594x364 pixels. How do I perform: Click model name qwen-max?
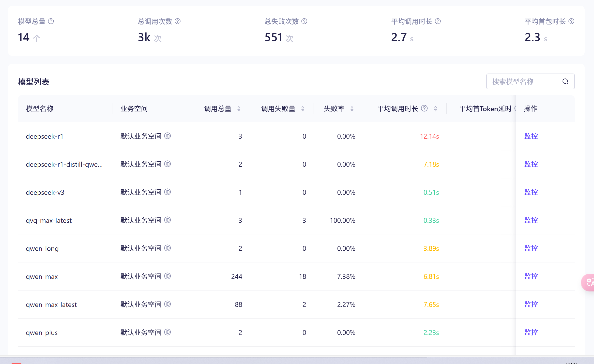[x=42, y=276]
